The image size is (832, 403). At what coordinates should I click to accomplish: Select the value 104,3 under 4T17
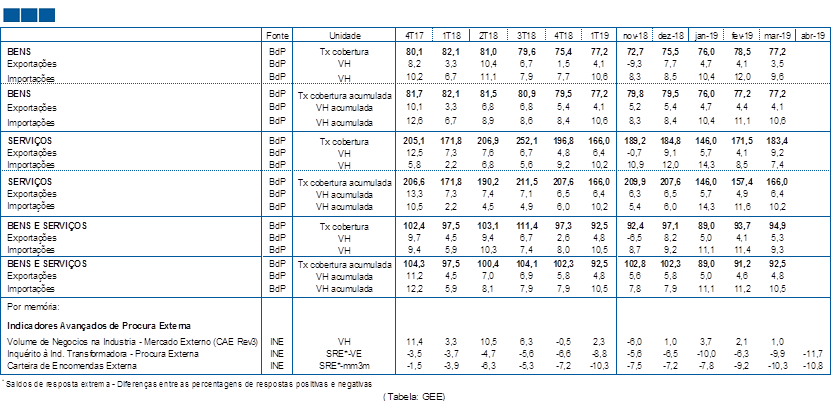point(413,264)
